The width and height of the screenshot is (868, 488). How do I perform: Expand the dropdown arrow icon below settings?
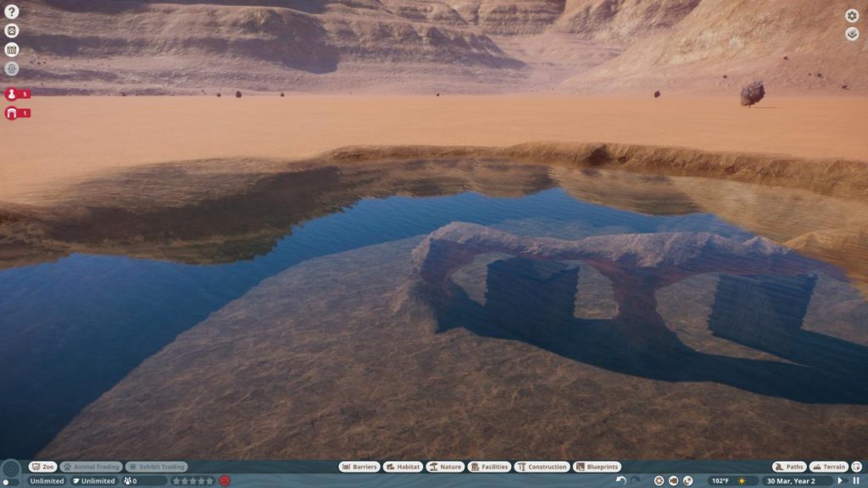852,34
